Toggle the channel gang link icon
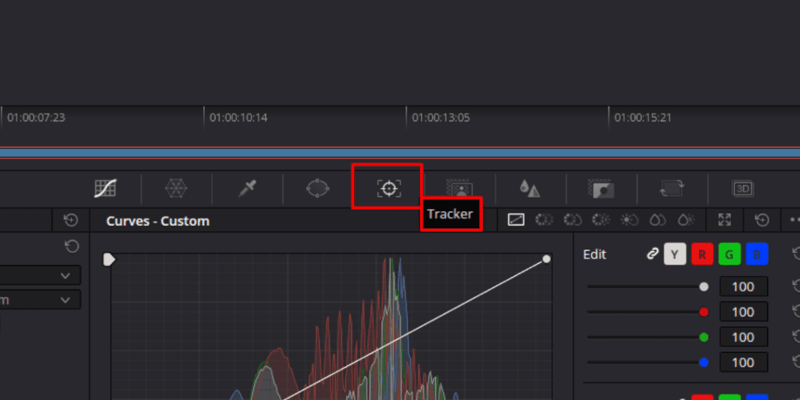The width and height of the screenshot is (800, 400). (x=653, y=254)
